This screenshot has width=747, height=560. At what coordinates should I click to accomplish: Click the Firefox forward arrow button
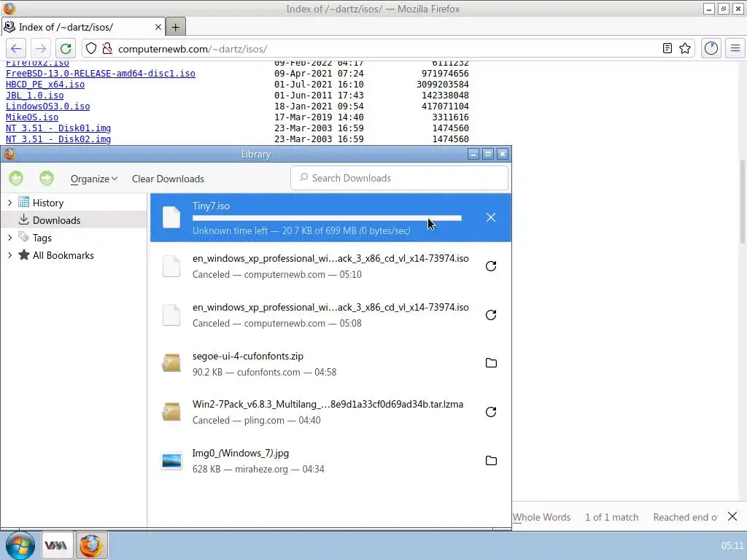pyautogui.click(x=41, y=49)
